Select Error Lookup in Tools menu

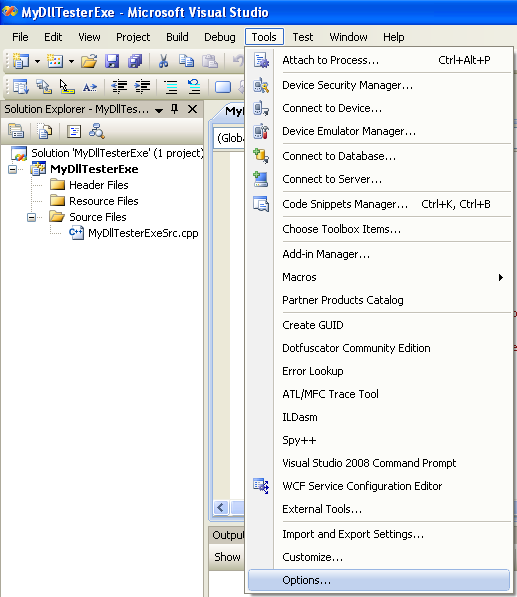pos(379,371)
